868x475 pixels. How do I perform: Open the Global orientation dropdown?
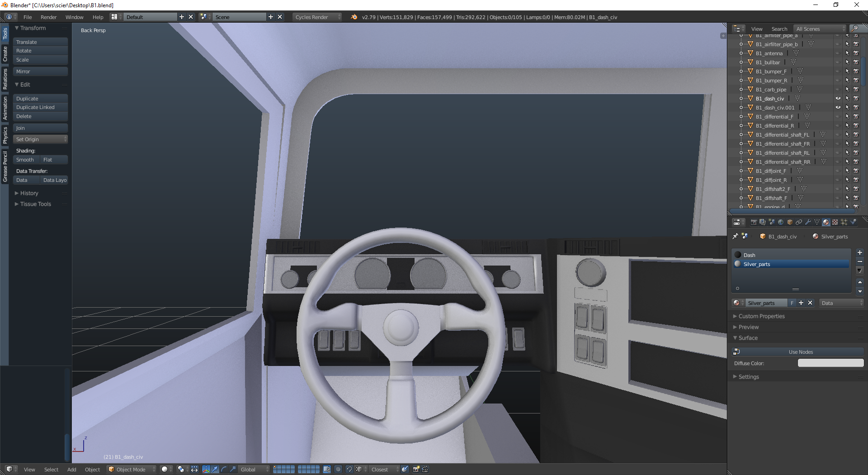(254, 469)
